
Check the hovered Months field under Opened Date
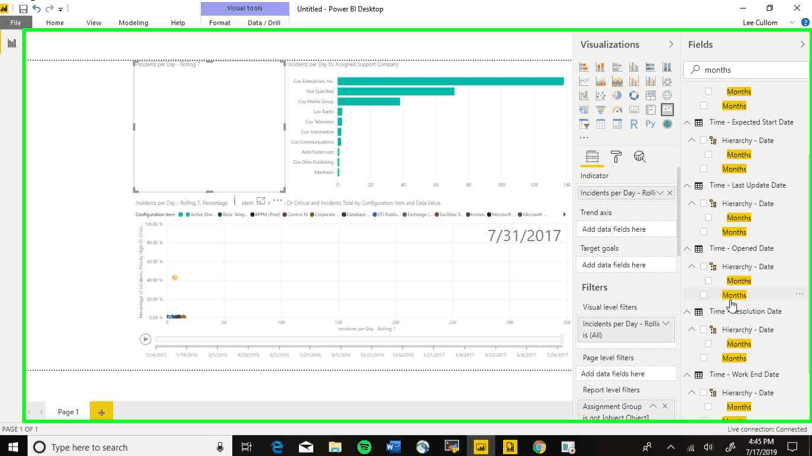click(x=703, y=295)
